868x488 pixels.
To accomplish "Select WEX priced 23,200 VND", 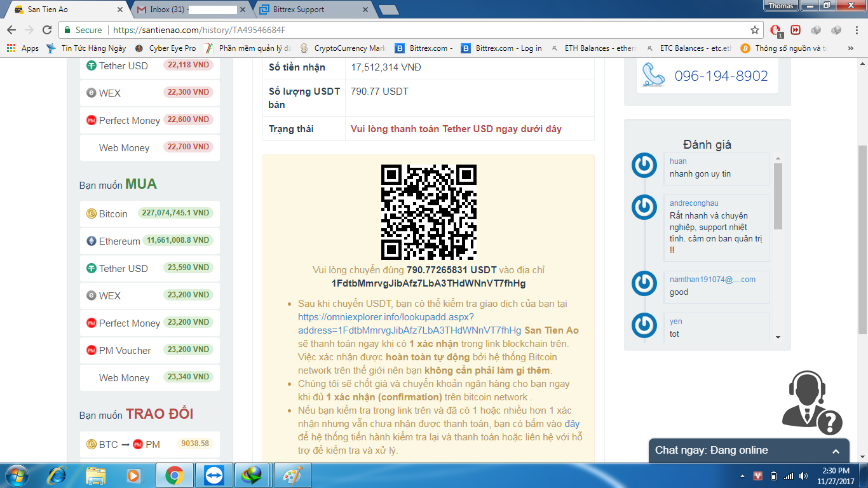I will point(150,295).
